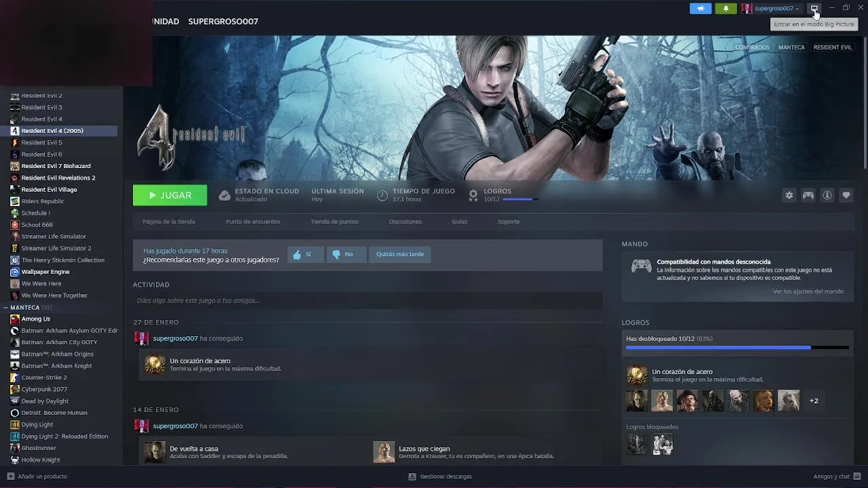Viewport: 868px width, 488px height.
Task: Click the controller icon in Mando panel
Action: pos(642,266)
